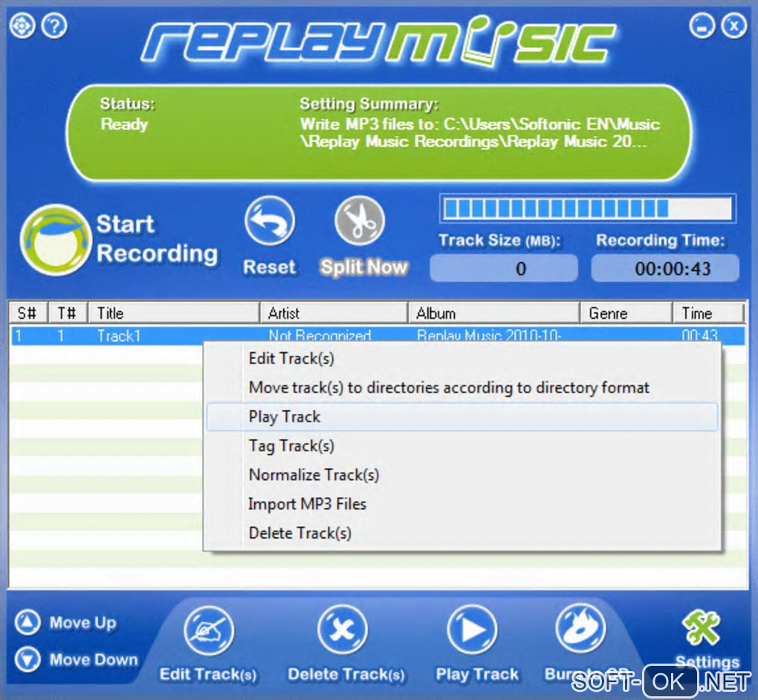
Task: Click the Settings label
Action: point(707,661)
